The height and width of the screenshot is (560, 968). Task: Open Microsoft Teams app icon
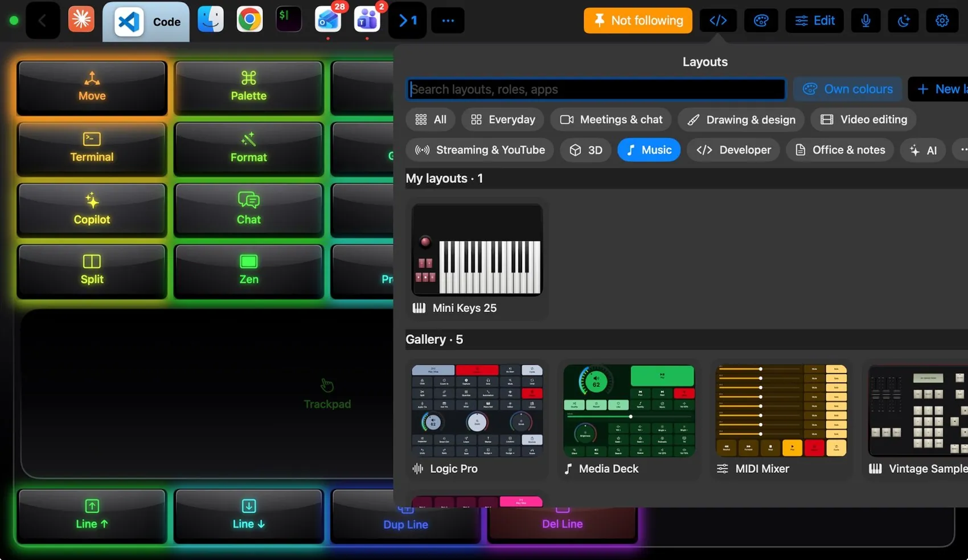pos(367,20)
